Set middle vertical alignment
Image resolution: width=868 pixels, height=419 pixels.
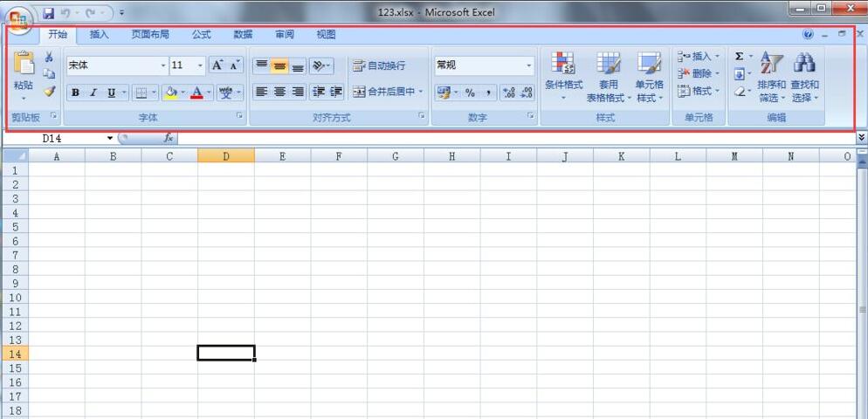pos(280,65)
